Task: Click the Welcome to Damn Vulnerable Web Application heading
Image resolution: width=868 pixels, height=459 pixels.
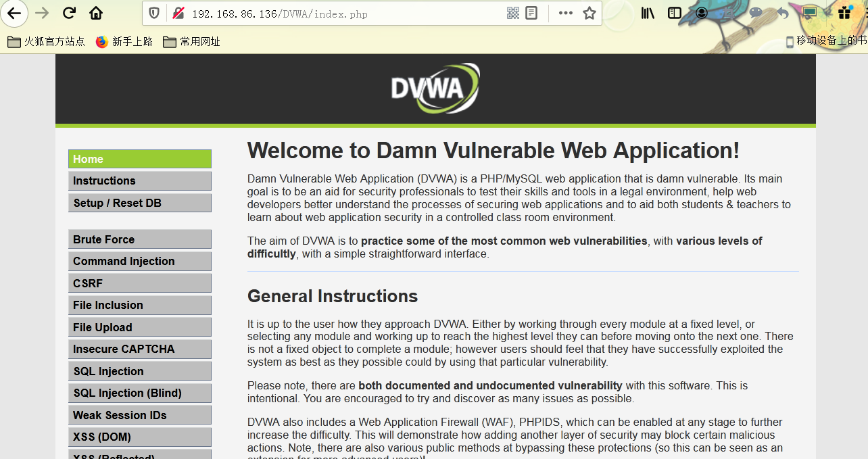Action: coord(493,150)
